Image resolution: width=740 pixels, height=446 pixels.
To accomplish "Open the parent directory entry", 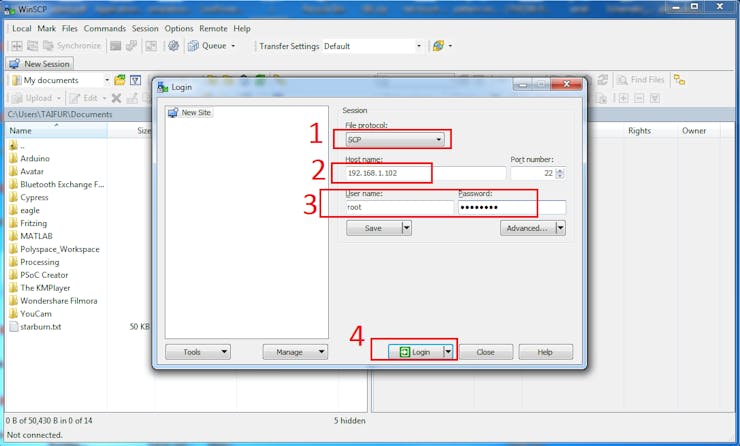I will [x=17, y=145].
